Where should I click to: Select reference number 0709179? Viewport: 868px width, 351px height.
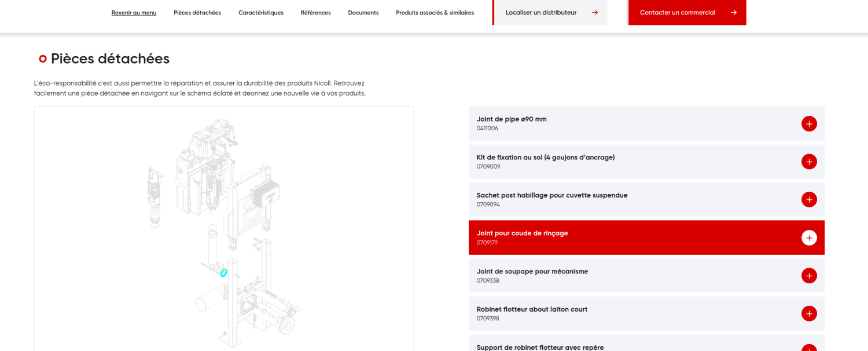pyautogui.click(x=487, y=243)
